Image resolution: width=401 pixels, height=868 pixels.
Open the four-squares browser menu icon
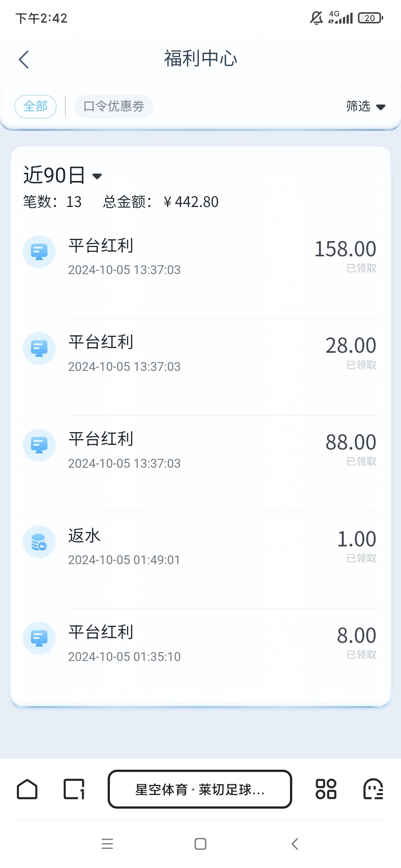click(x=326, y=789)
